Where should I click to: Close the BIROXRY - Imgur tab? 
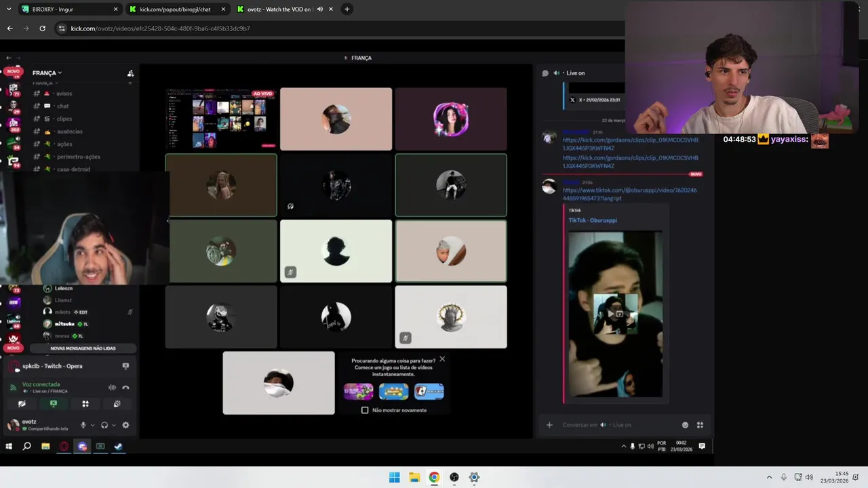tap(115, 9)
